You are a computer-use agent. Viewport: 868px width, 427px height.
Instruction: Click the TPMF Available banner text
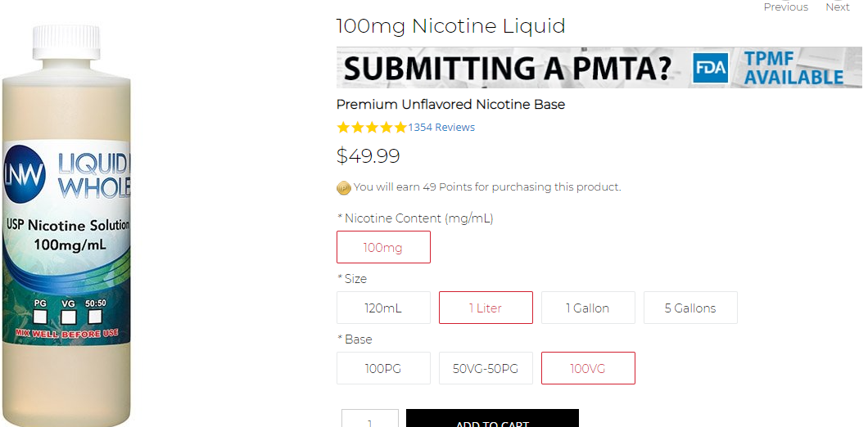793,69
